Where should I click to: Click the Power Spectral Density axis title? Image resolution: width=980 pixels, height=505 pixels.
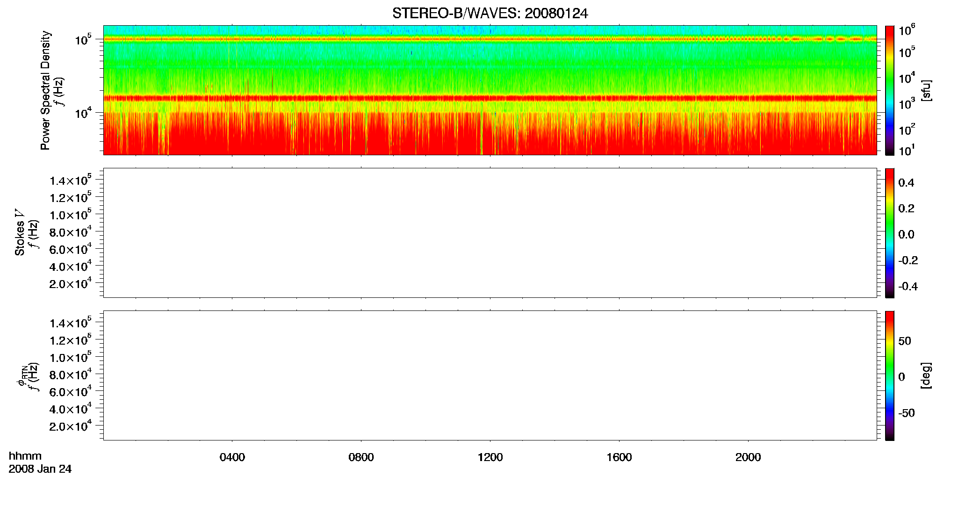pyautogui.click(x=45, y=90)
